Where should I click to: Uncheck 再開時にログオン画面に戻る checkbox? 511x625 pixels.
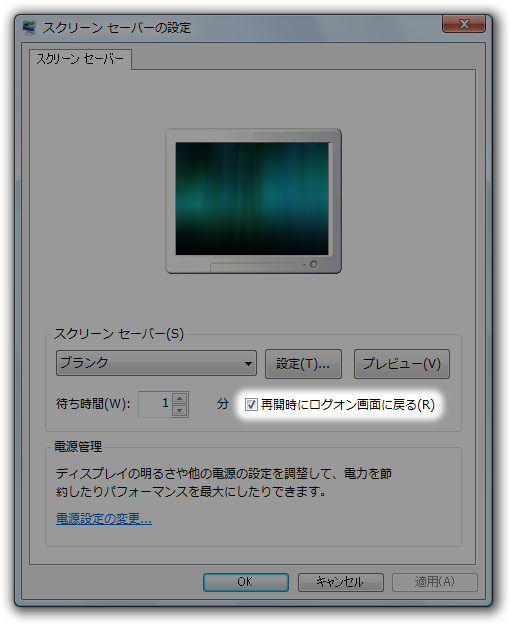point(251,405)
